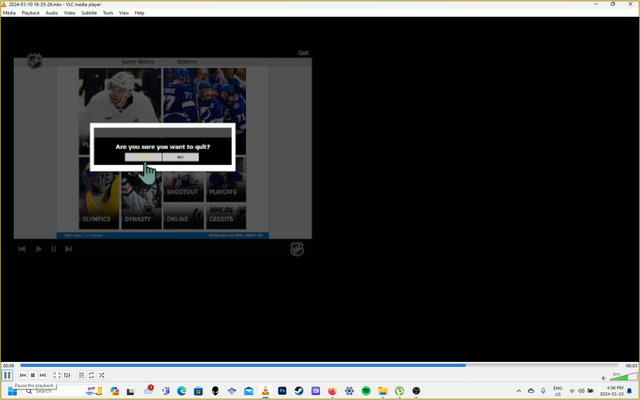Open the Video menu

click(x=69, y=13)
